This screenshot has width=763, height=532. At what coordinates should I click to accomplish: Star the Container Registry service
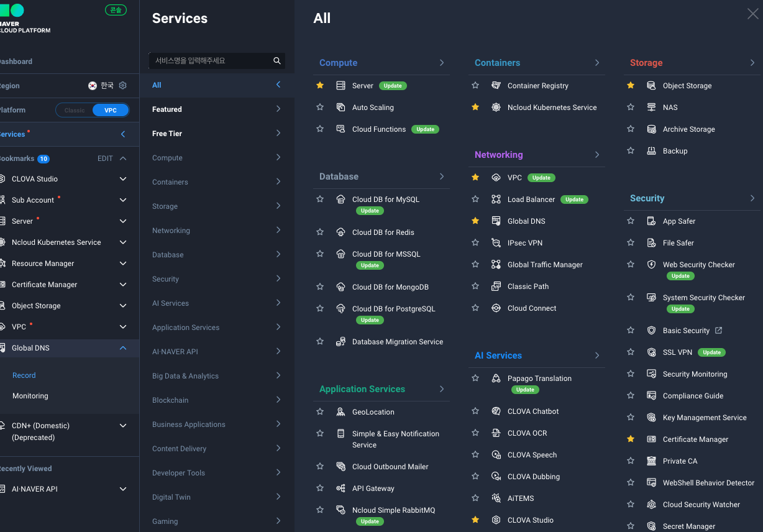tap(475, 86)
